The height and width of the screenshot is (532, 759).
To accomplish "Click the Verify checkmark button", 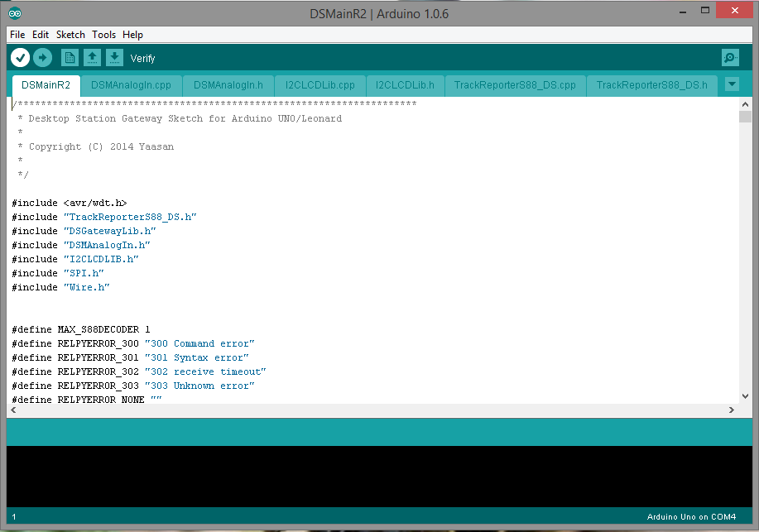I will point(21,58).
